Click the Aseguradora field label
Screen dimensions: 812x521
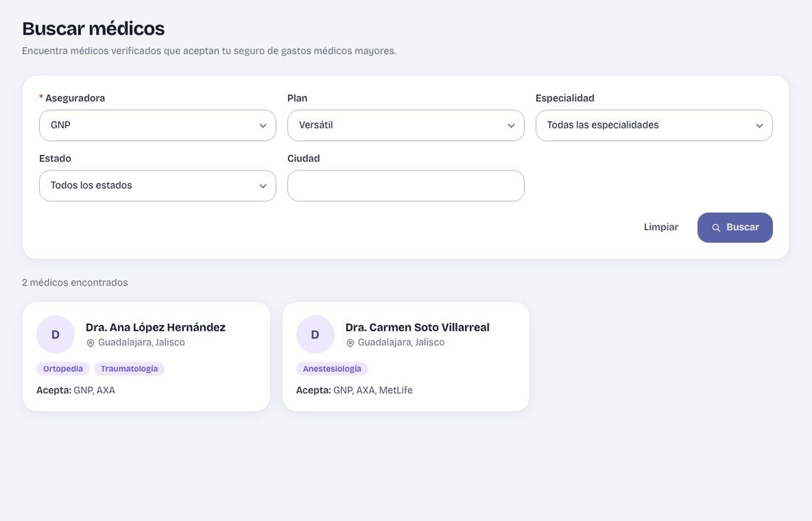(75, 98)
